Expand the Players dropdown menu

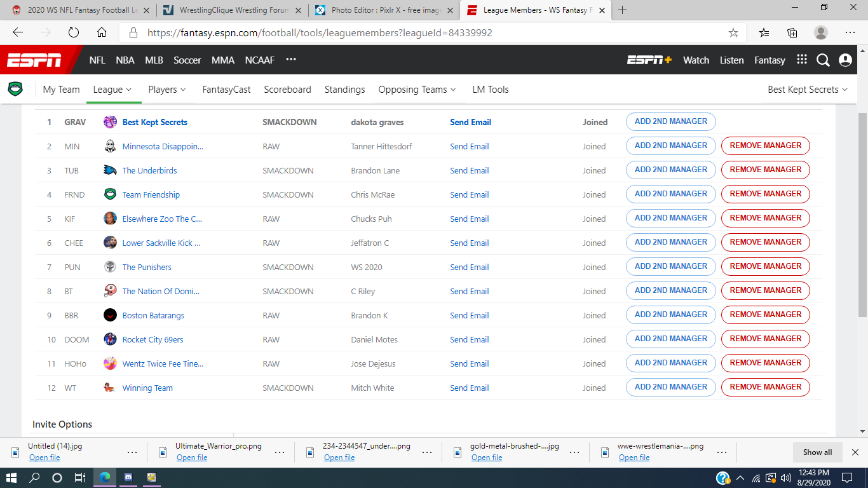(x=167, y=90)
